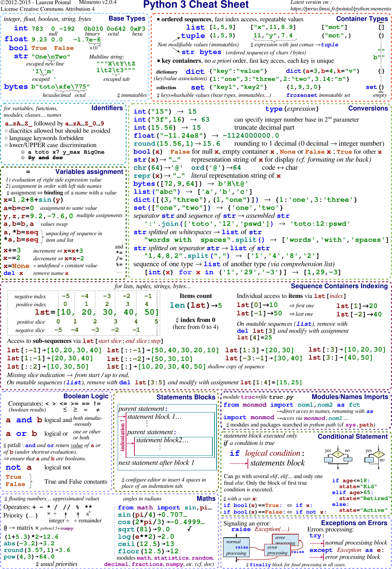392x569 pixels.
Task: Click the Exceptions on Errors heading
Action: (x=354, y=523)
